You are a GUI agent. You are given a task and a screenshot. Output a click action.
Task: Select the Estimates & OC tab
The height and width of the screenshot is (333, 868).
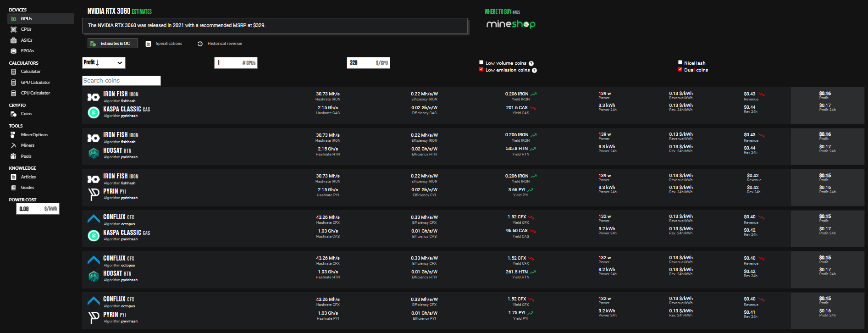click(112, 44)
